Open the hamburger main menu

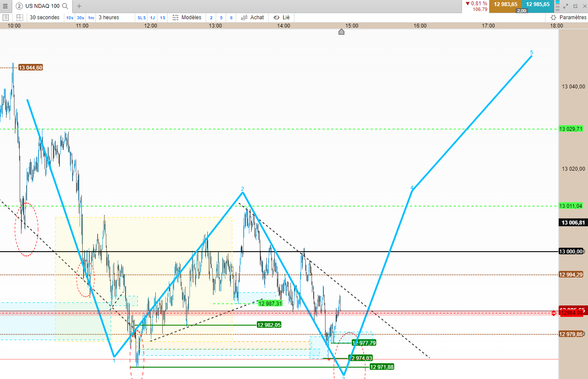pyautogui.click(x=5, y=6)
